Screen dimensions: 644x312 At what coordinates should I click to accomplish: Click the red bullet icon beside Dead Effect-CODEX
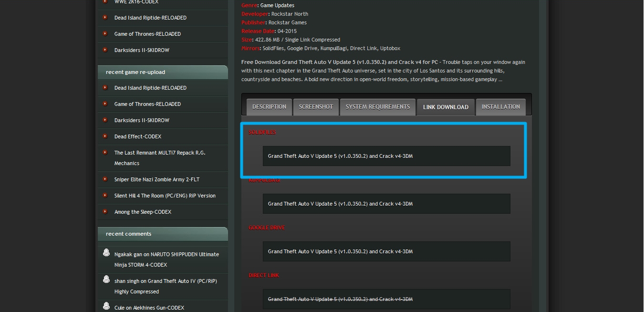105,137
